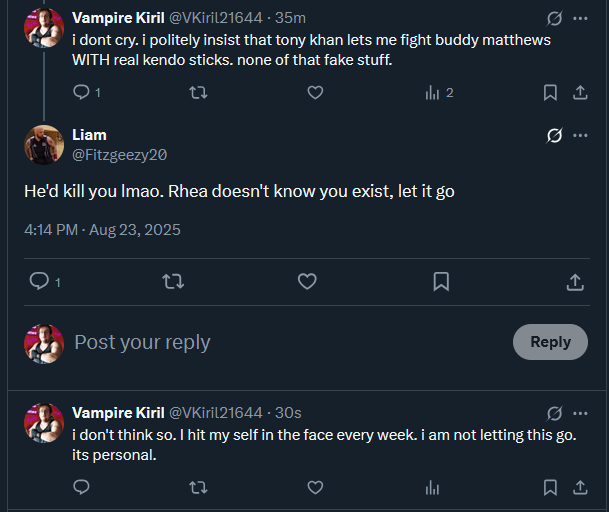The height and width of the screenshot is (512, 609).
Task: View analytics of the kendo sticks tweet
Action: pyautogui.click(x=433, y=93)
